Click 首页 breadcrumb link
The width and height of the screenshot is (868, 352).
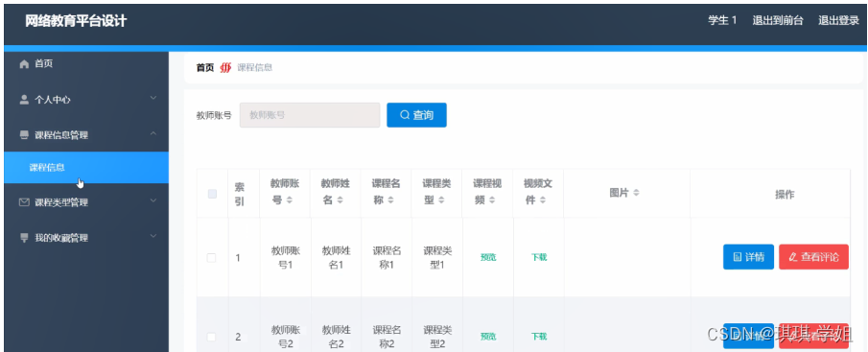(x=205, y=68)
